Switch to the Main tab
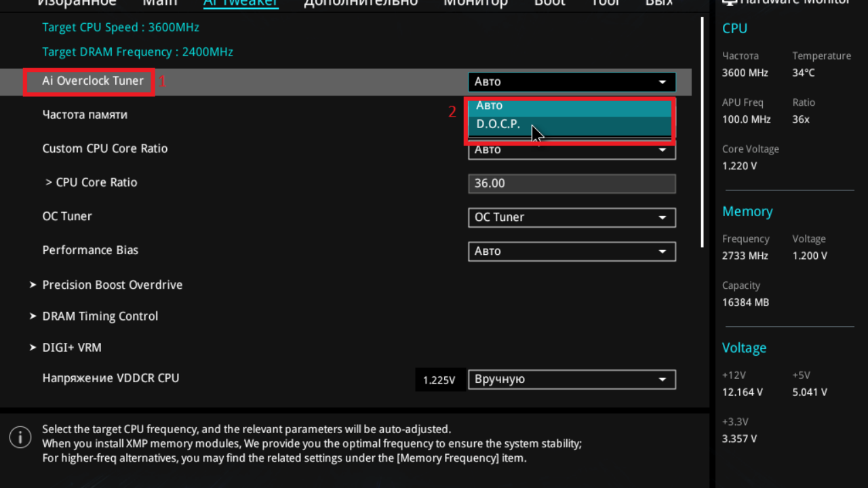The image size is (868, 488). 160,3
